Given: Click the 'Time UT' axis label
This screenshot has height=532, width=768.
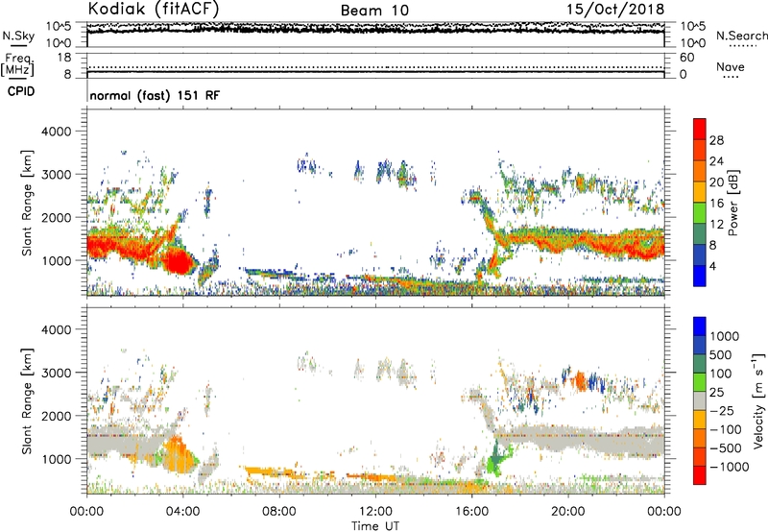Looking at the screenshot, I should click(375, 526).
